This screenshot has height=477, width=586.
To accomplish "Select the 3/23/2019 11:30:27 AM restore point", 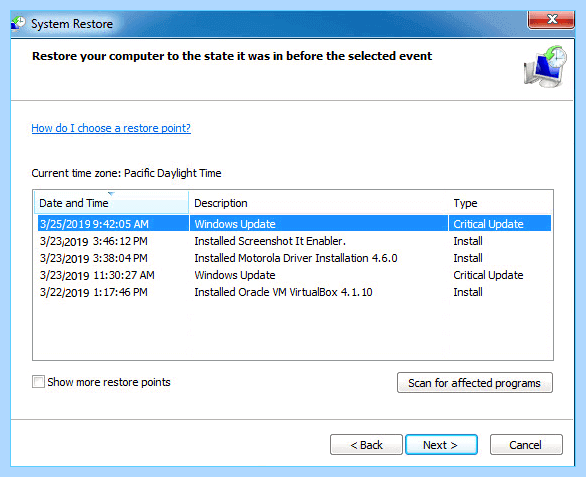I will (x=294, y=275).
